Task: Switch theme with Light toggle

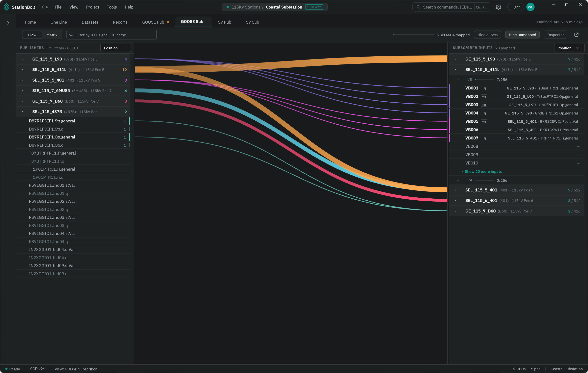Action: (x=515, y=7)
